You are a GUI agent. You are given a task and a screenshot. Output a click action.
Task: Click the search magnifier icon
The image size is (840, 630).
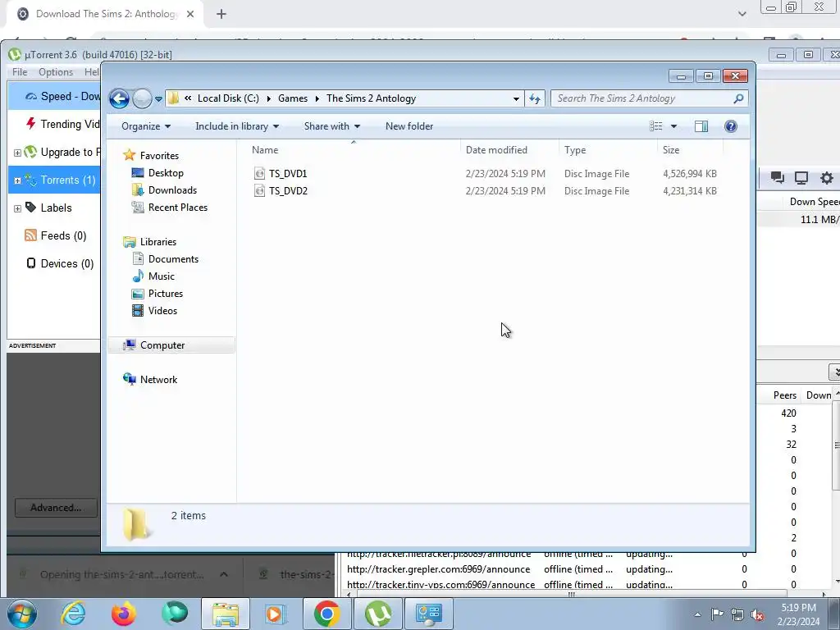pos(738,98)
